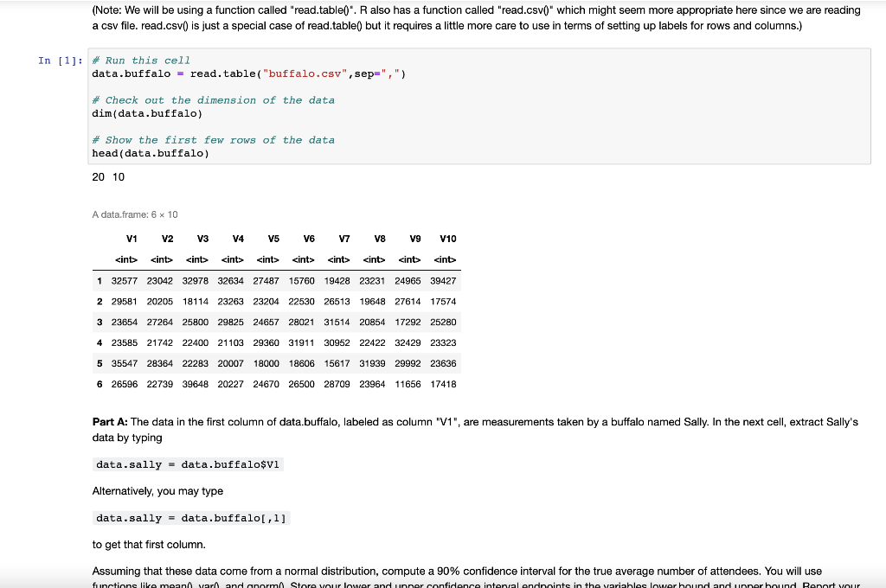Select the snippet data.sally = data.buffalo[,1]
The height and width of the screenshot is (588, 886).
pos(192,518)
